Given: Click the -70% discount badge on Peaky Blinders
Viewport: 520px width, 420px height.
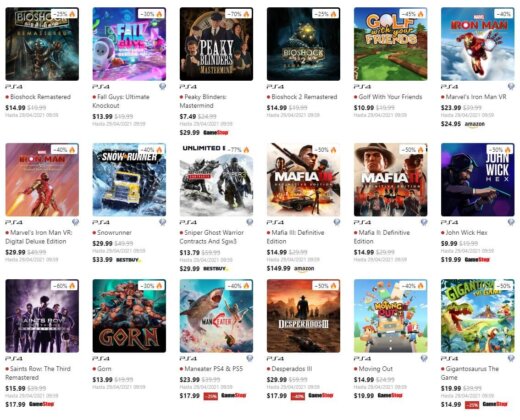Looking at the screenshot, I should coord(238,14).
